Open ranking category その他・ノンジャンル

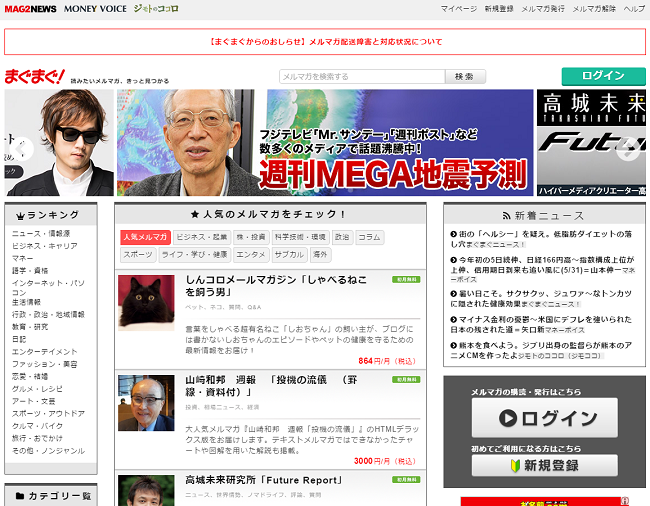48,450
